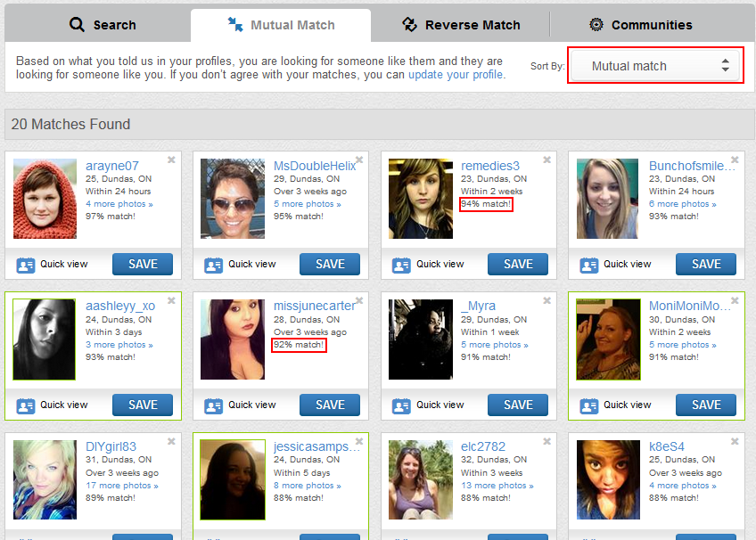
Task: Click the Search magnifier icon
Action: pos(75,25)
